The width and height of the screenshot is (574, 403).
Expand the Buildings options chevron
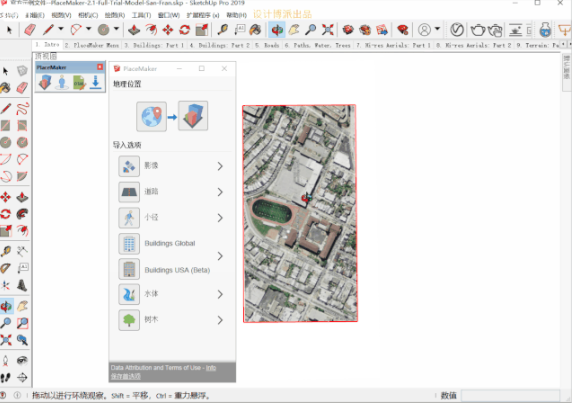(x=220, y=256)
